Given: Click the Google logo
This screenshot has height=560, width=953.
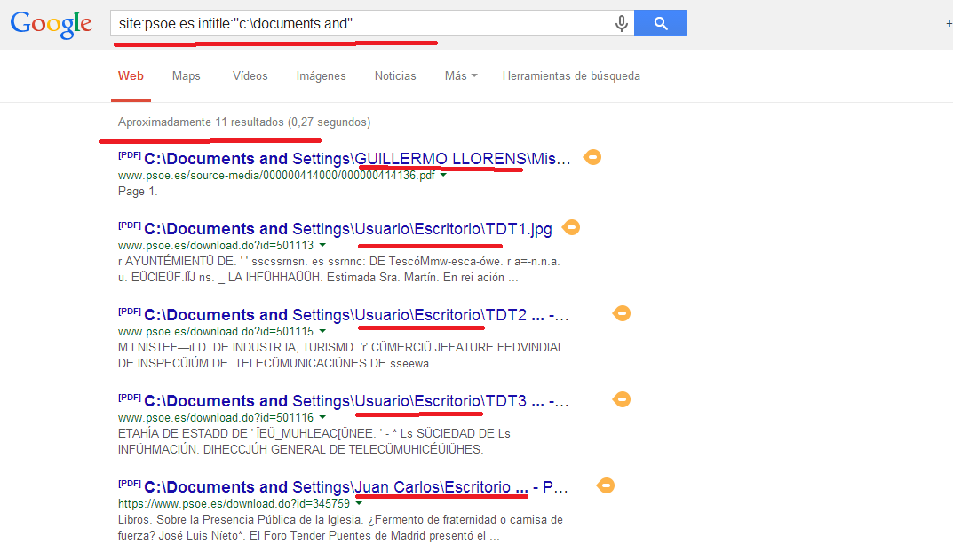Looking at the screenshot, I should tap(51, 24).
